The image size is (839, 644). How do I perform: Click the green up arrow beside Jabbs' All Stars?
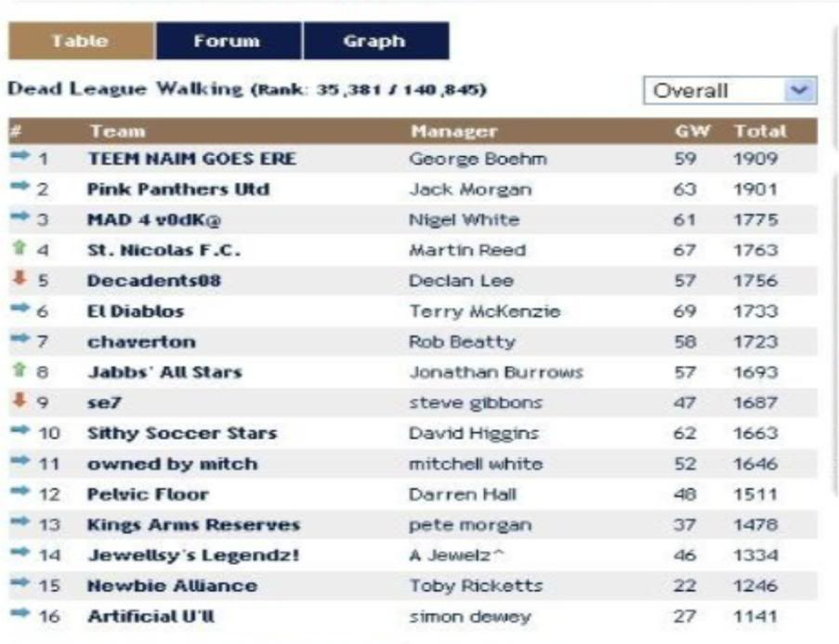(x=18, y=373)
